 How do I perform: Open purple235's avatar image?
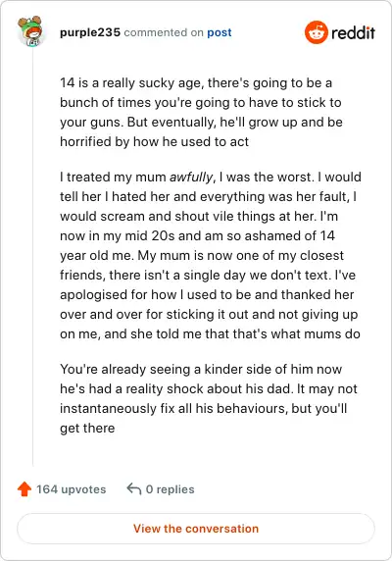point(30,30)
